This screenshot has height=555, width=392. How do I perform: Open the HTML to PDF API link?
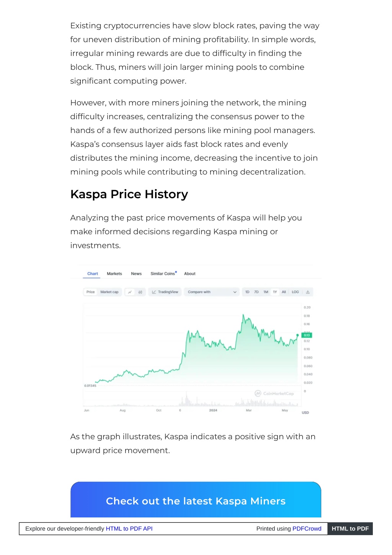click(129, 529)
